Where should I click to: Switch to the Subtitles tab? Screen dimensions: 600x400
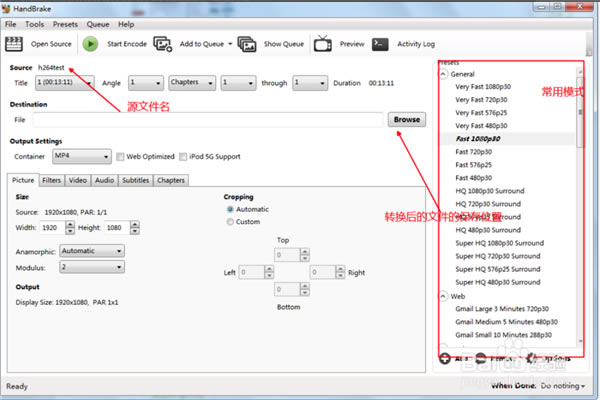pos(135,181)
